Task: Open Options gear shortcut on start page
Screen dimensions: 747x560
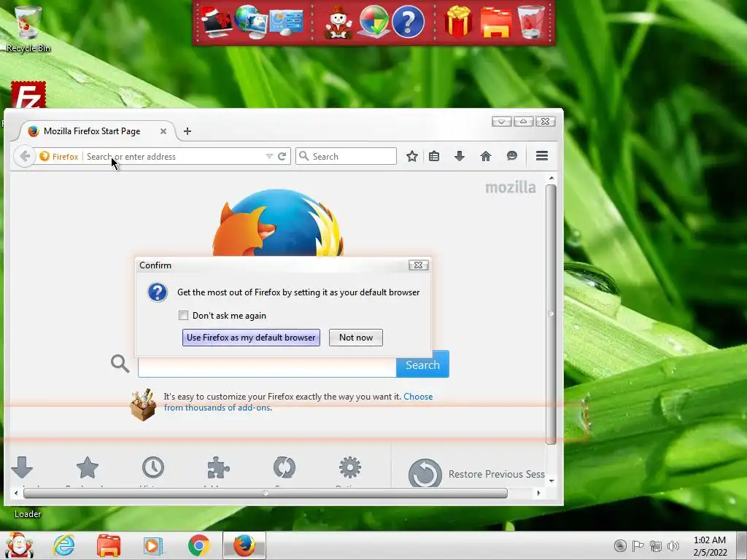Action: [x=350, y=468]
